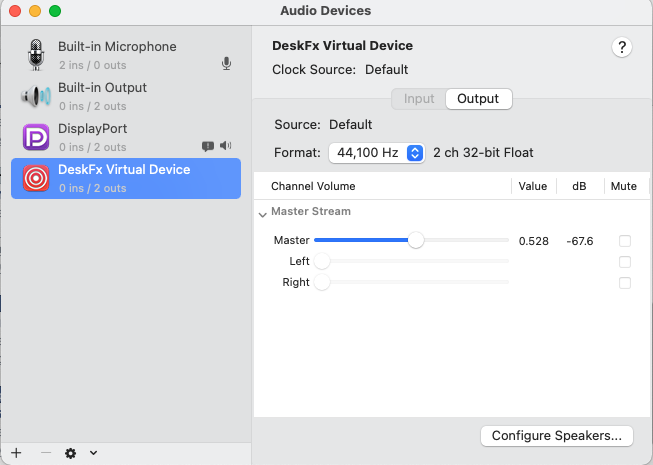The width and height of the screenshot is (653, 465).
Task: Open the chevron beside the gear icon
Action: point(93,453)
